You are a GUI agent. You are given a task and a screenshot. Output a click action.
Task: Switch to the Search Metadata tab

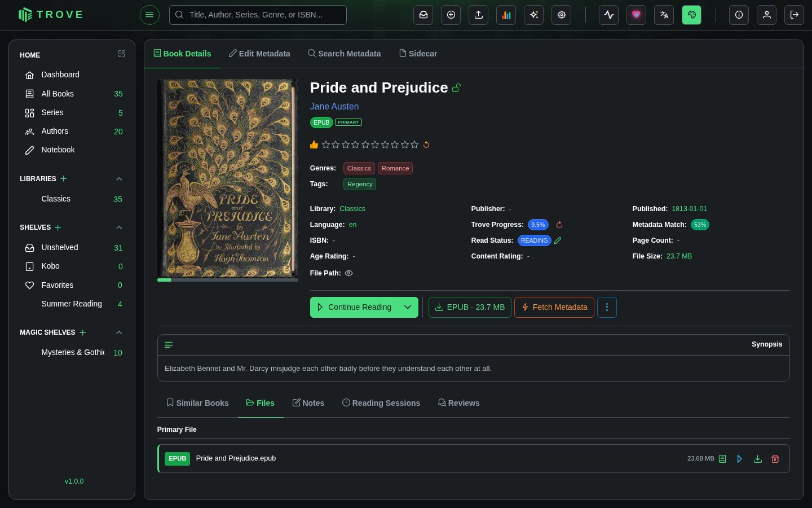click(344, 54)
